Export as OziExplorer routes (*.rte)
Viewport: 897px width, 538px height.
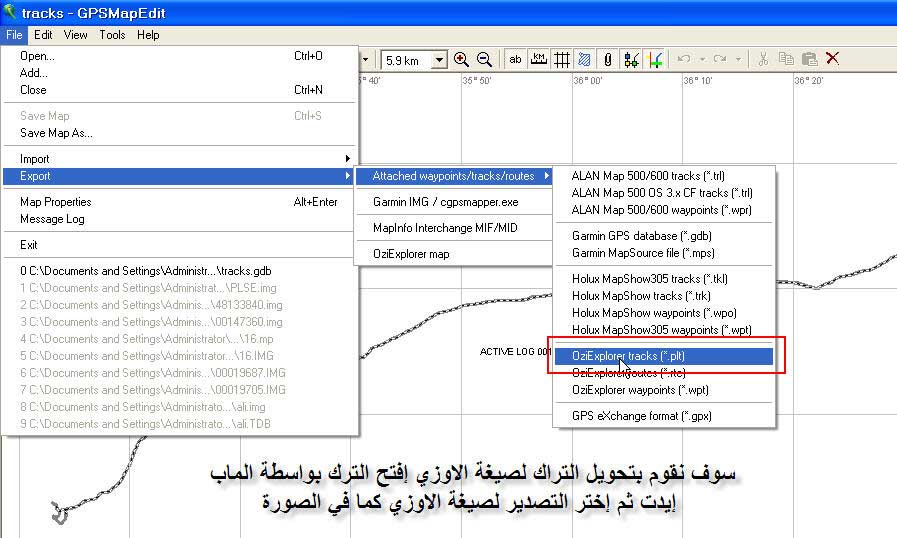[664, 373]
